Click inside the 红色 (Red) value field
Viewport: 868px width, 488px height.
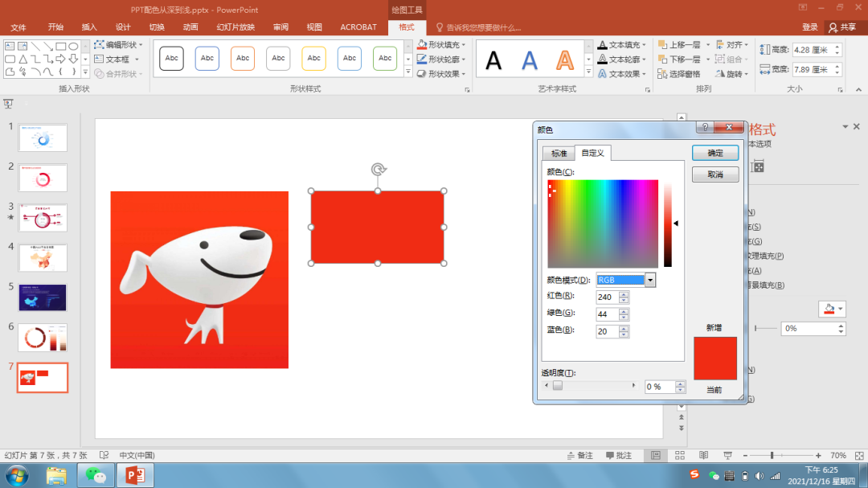click(x=606, y=297)
